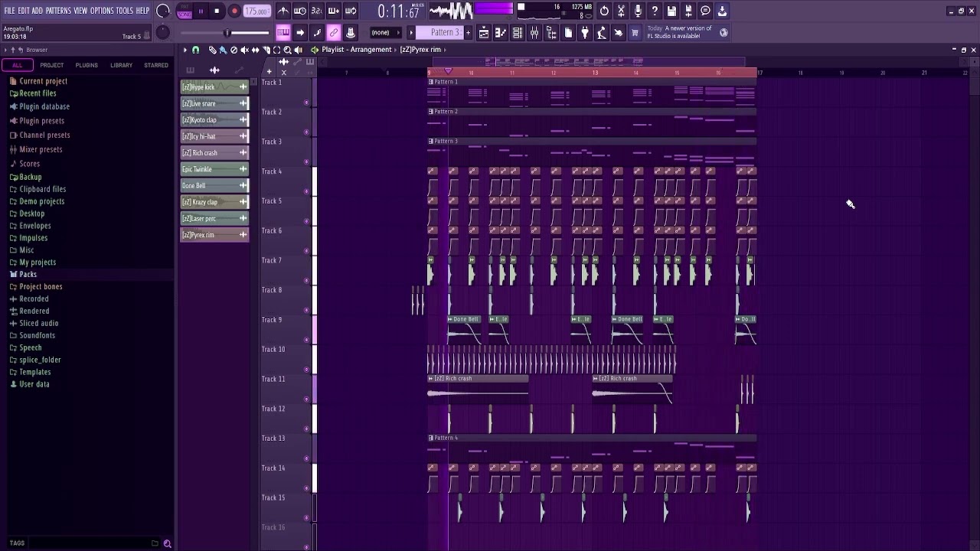
Task: Toggle loop recording icon
Action: point(351,11)
